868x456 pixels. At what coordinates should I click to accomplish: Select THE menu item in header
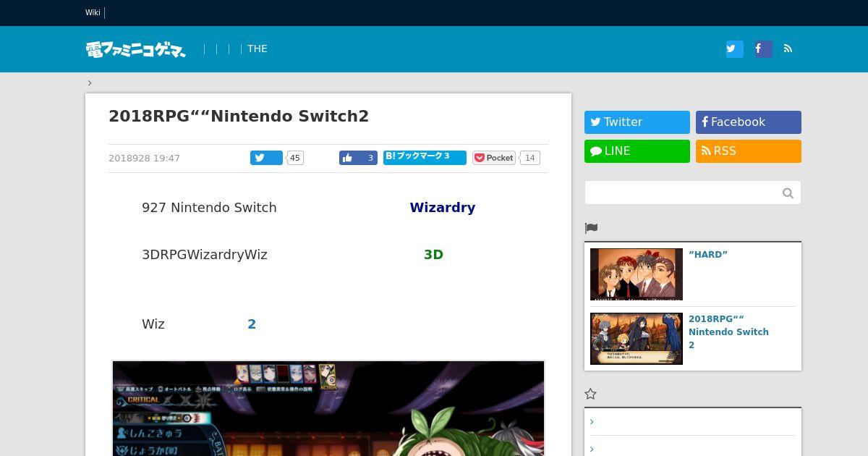(x=258, y=48)
